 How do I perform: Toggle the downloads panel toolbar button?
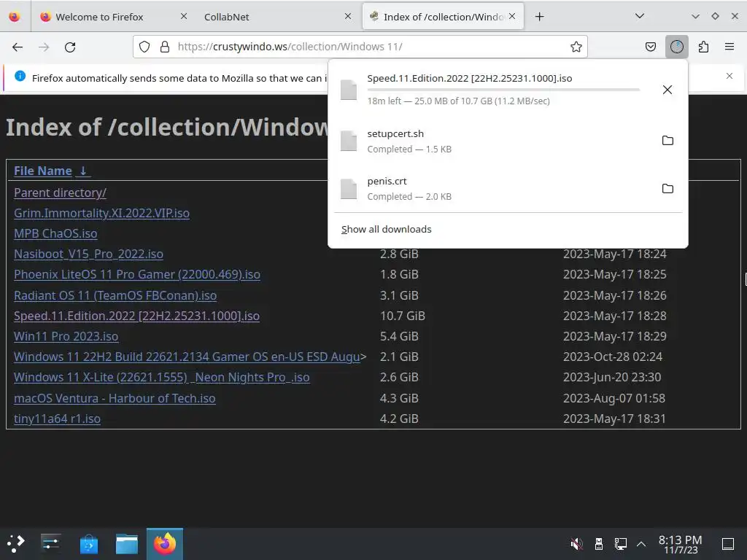[x=676, y=47]
